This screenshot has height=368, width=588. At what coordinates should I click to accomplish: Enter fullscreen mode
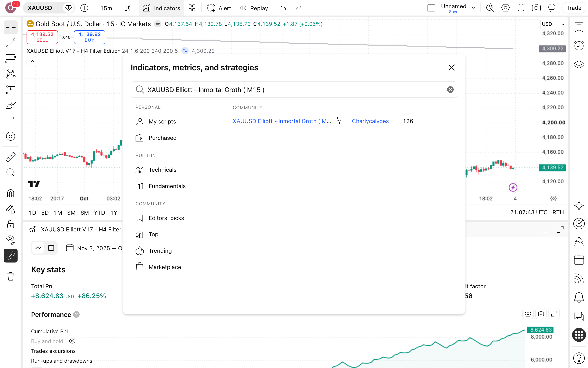pos(521,8)
